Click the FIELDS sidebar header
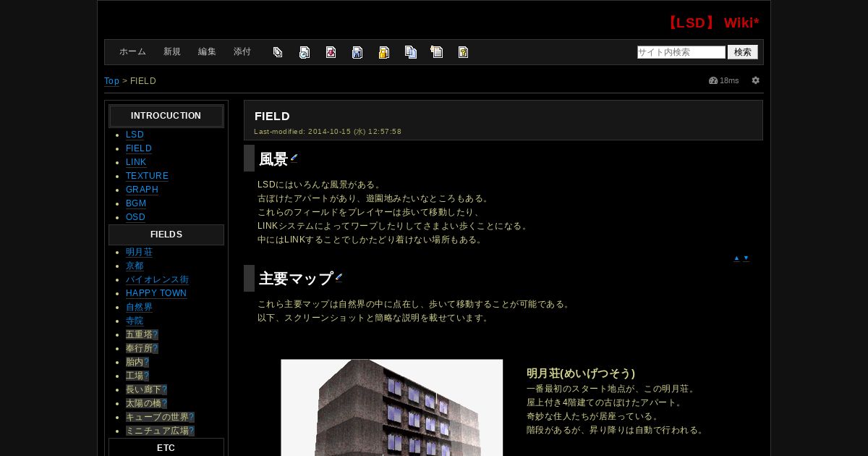This screenshot has height=456, width=868. click(166, 235)
